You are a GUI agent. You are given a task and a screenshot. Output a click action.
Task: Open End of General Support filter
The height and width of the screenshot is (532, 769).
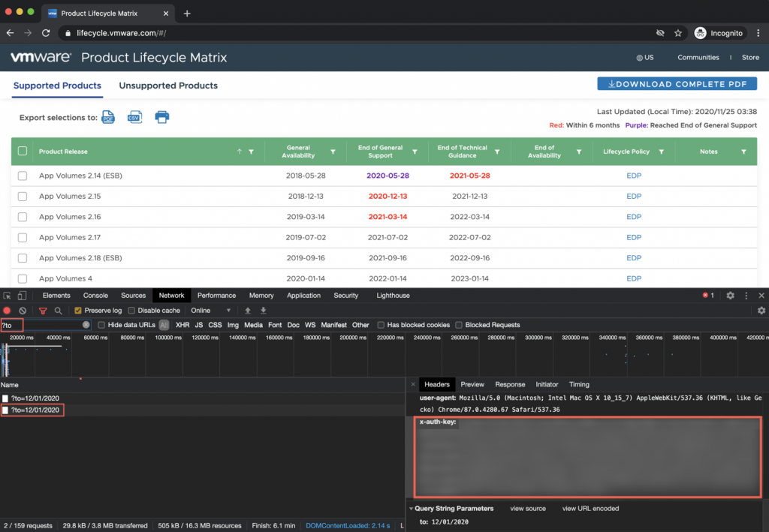415,152
